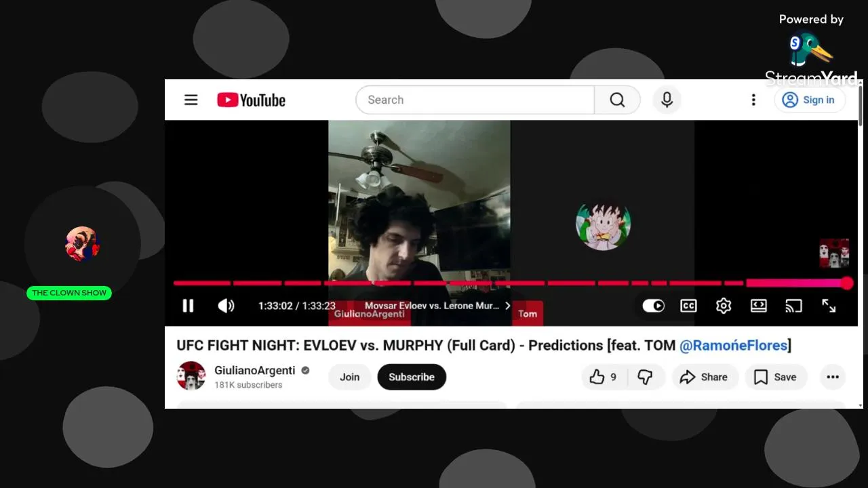Open the player settings gear
This screenshot has height=488, width=868.
[724, 306]
